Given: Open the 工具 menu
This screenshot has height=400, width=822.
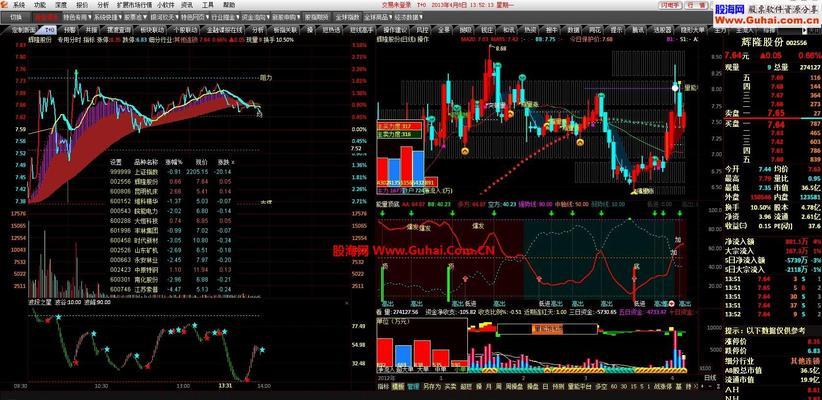Looking at the screenshot, I should pyautogui.click(x=208, y=4).
